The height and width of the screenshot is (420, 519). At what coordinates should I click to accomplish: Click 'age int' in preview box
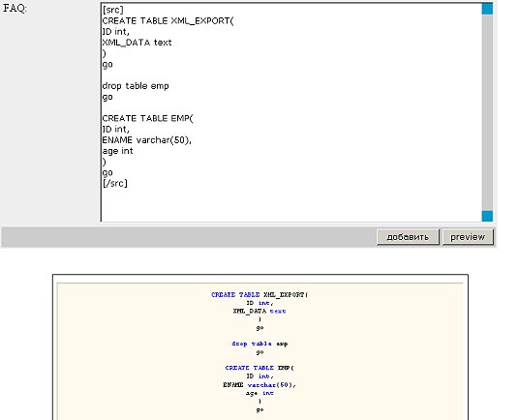point(259,393)
